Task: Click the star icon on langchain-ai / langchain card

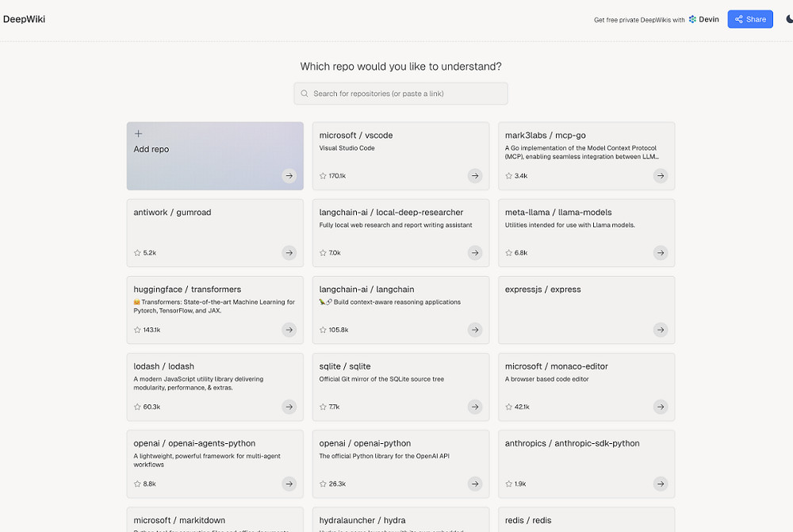Action: (x=323, y=330)
